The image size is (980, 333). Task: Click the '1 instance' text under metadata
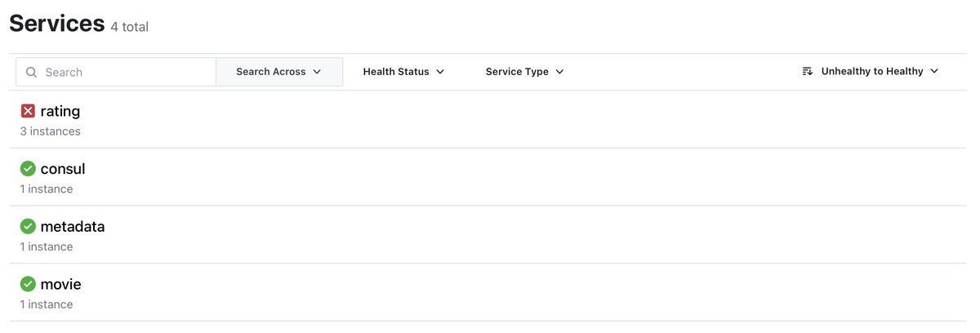click(x=47, y=246)
